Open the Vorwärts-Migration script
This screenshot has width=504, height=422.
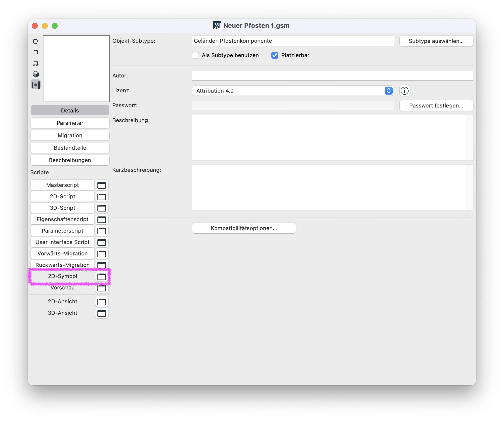point(63,254)
